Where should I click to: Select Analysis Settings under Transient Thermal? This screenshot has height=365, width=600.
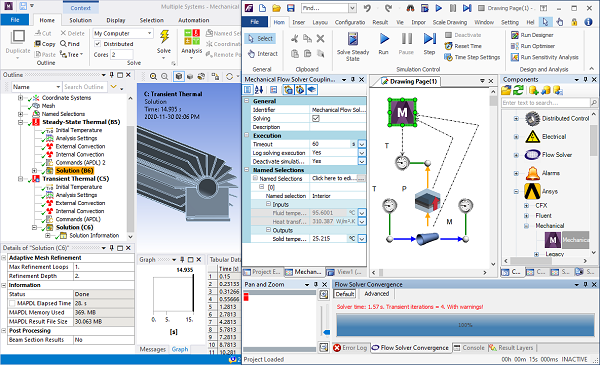[x=76, y=195]
